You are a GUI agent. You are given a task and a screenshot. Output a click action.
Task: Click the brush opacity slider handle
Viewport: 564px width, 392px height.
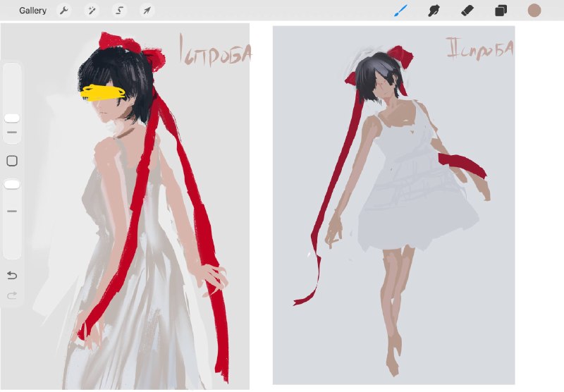click(12, 185)
